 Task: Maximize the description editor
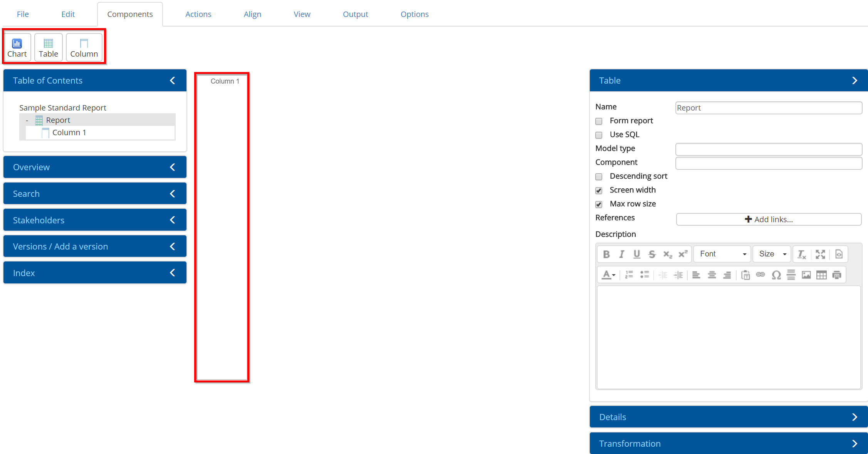tap(820, 254)
